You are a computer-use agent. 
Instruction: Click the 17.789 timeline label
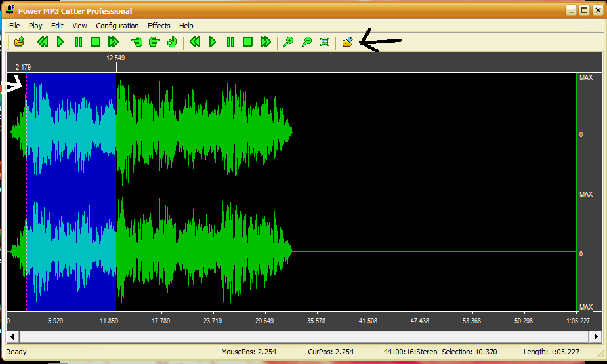[x=161, y=321]
